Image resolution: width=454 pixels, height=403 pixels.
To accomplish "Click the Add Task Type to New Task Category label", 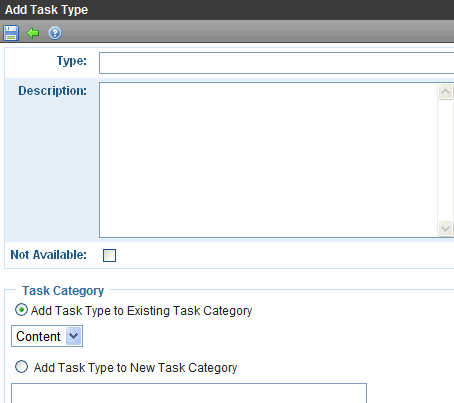I will click(x=135, y=368).
